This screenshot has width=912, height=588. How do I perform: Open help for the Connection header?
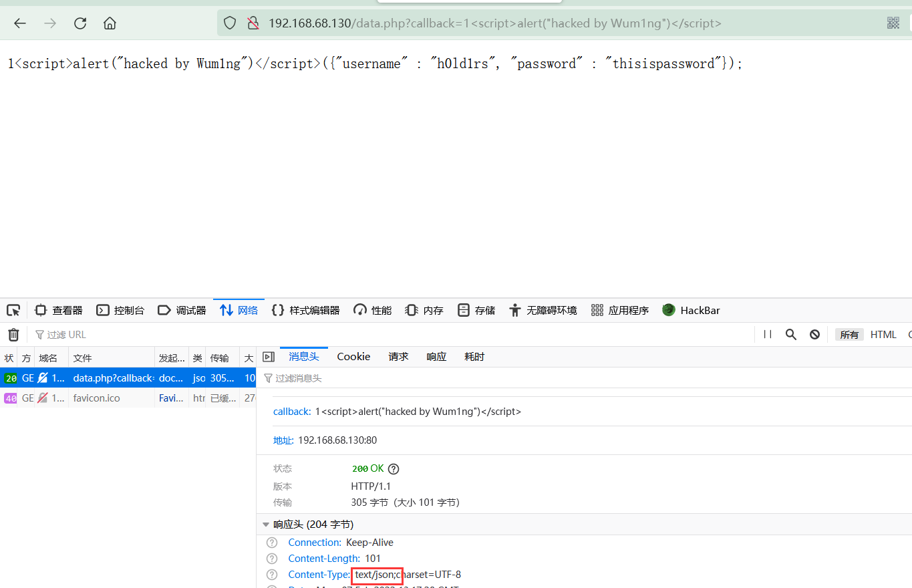pos(272,543)
